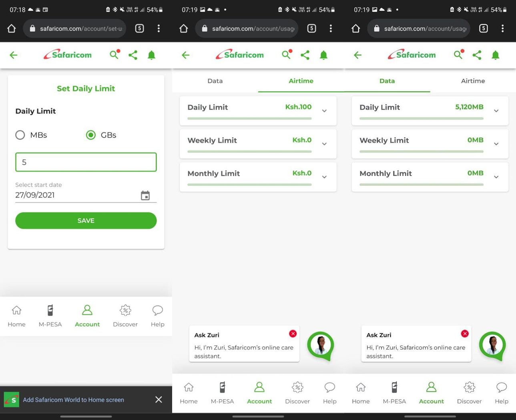Open Account in bottom nav of Airtime screen
Screen dimensions: 516x420
[x=259, y=393]
